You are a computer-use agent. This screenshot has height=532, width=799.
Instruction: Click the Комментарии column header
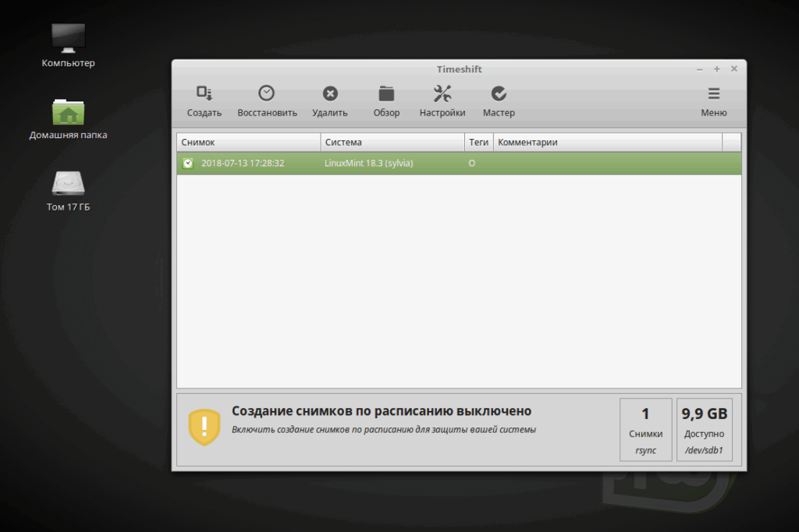(x=608, y=142)
